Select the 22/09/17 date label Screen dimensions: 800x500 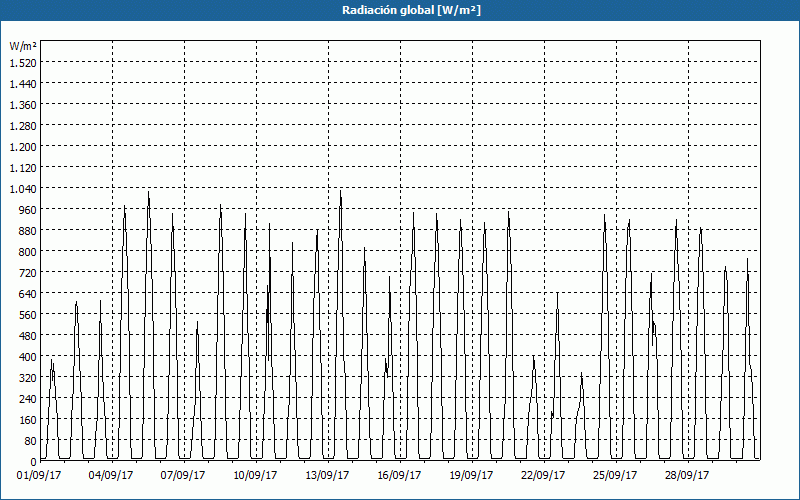[x=543, y=476]
